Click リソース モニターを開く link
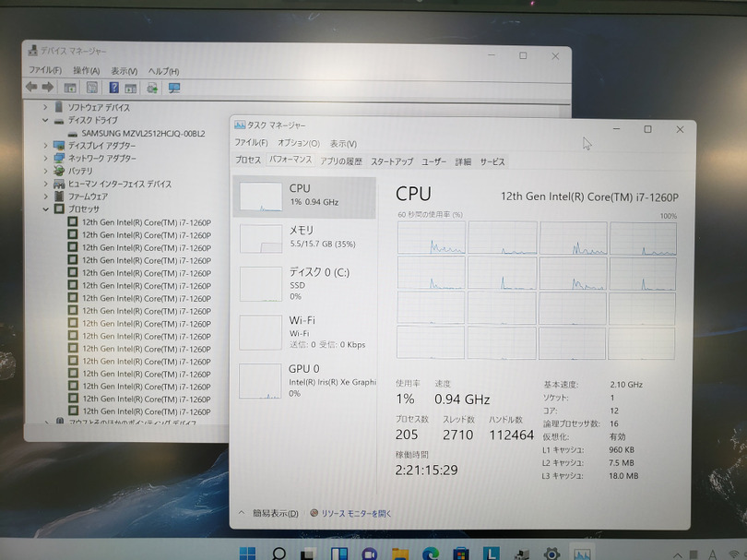The height and width of the screenshot is (560, 747). pos(356,513)
